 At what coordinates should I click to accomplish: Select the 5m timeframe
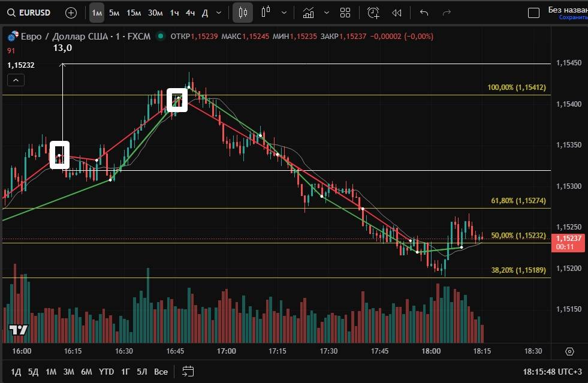pyautogui.click(x=114, y=13)
